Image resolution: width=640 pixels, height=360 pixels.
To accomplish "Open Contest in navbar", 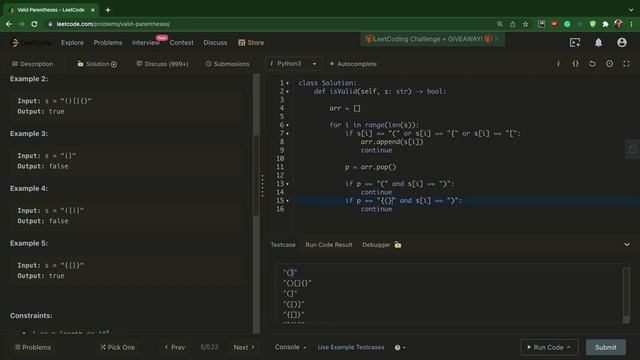I will (x=182, y=42).
